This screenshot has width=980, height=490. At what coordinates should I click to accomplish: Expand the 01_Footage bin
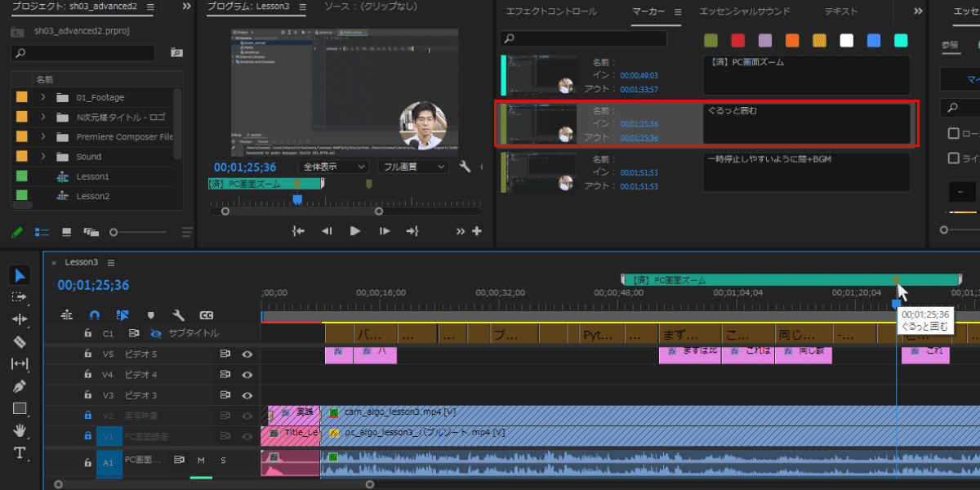point(42,97)
